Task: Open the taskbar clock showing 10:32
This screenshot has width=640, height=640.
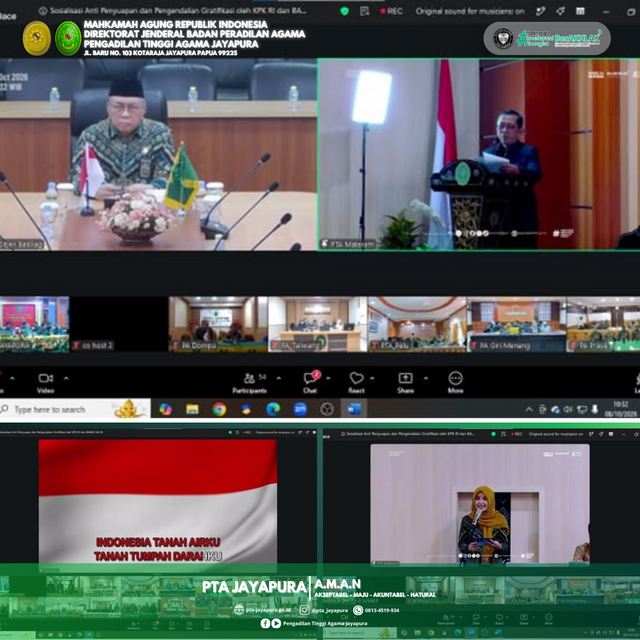Action: point(621,409)
